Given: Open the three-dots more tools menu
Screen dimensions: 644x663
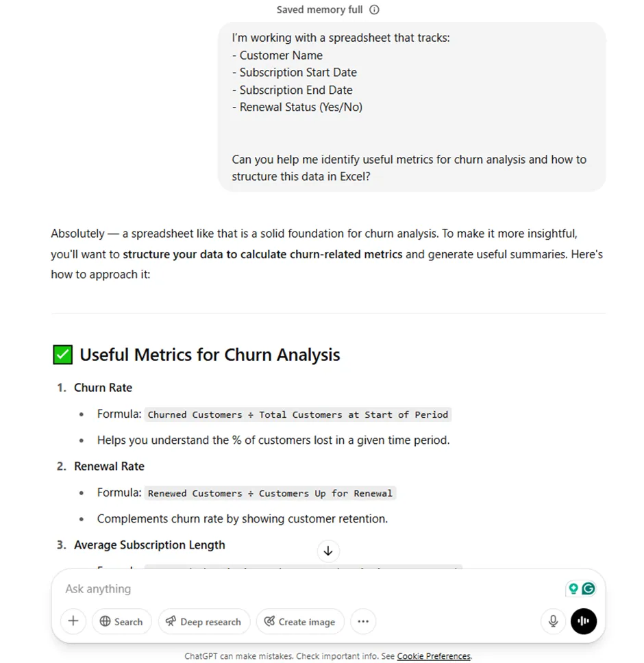Looking at the screenshot, I should coord(363,621).
